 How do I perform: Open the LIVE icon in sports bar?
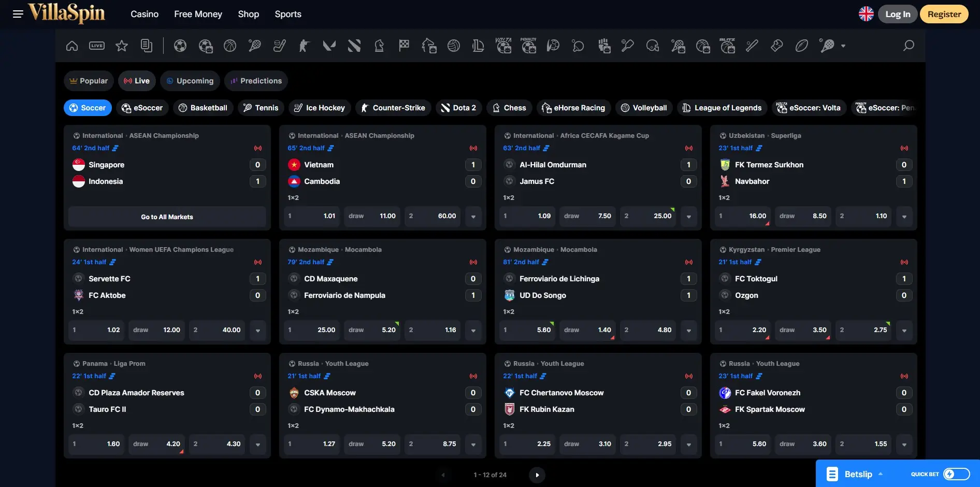click(x=97, y=46)
